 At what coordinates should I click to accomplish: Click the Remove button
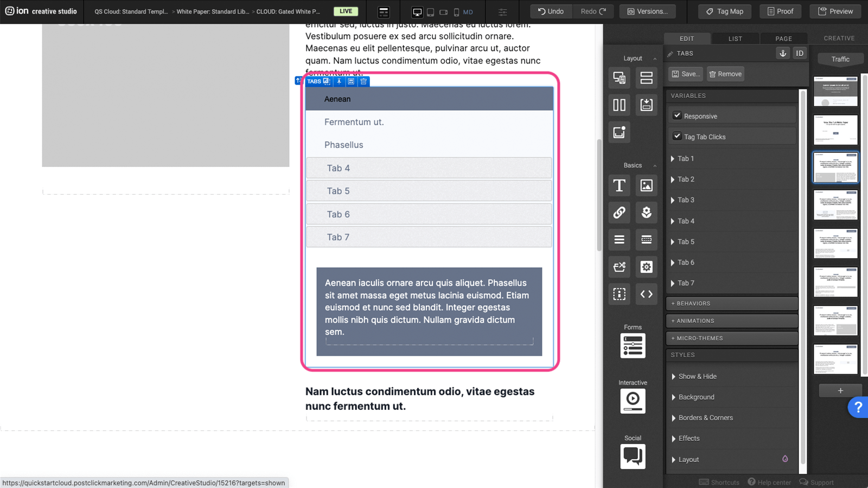tap(725, 74)
